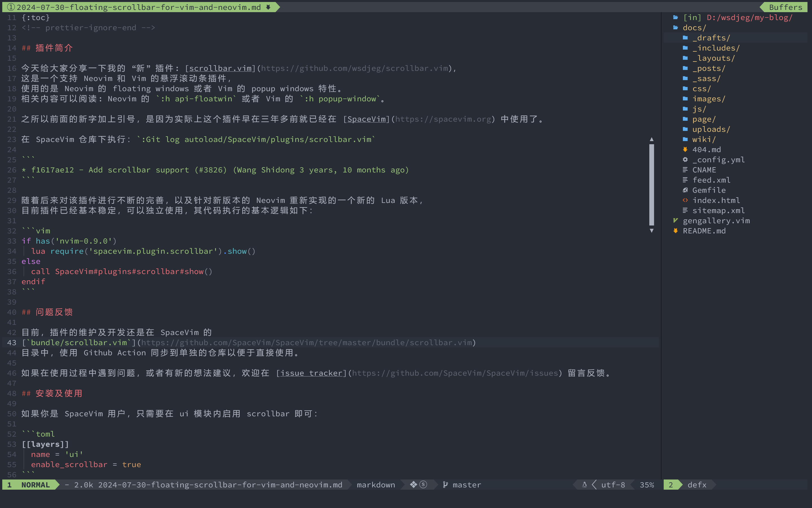The image size is (812, 508).
Task: Click the uploads folder icon
Action: 685,129
